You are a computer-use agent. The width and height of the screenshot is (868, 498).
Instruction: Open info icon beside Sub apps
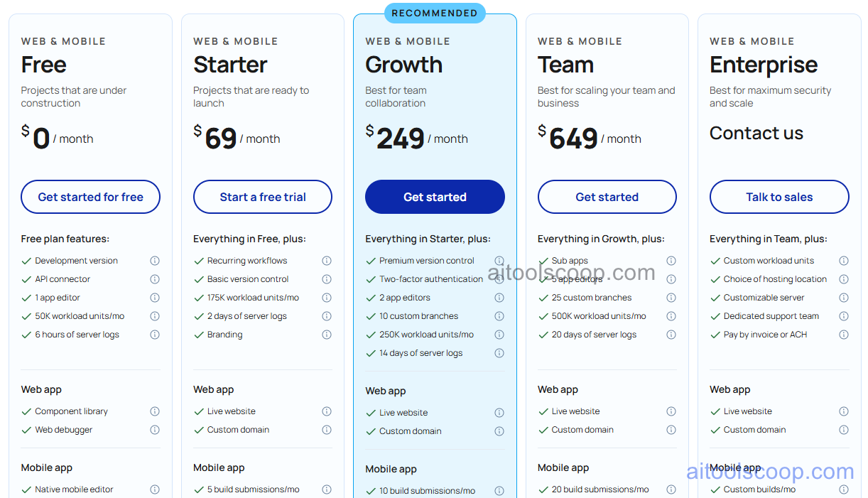tap(671, 261)
